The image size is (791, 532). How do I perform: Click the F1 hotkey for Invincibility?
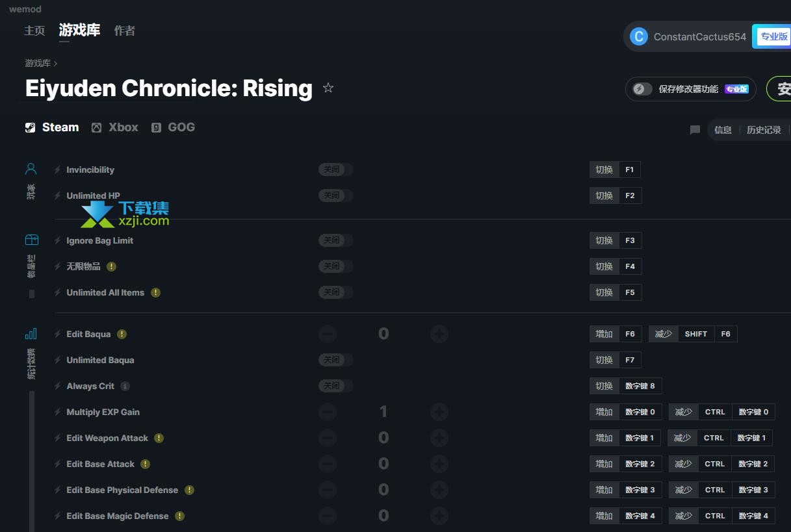click(x=630, y=170)
